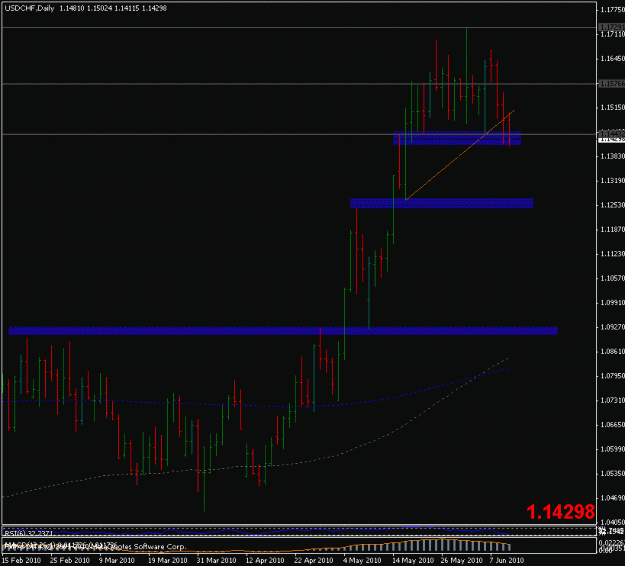
Task: Select the blue zone rectangle near 1.12530
Action: 442,203
